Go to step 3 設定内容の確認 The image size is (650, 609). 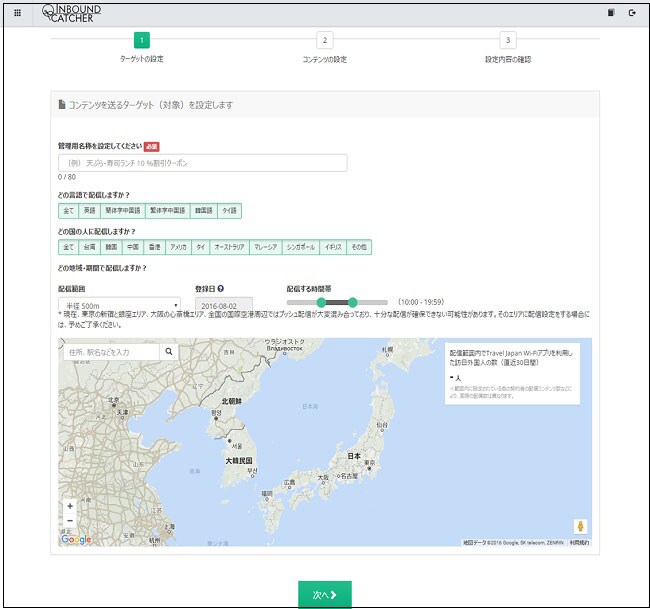[508, 40]
